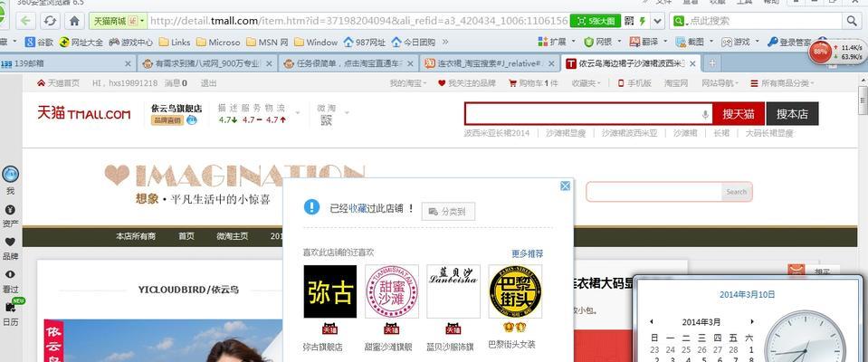Go to next month in calendar widget
The width and height of the screenshot is (868, 362).
pyautogui.click(x=752, y=321)
